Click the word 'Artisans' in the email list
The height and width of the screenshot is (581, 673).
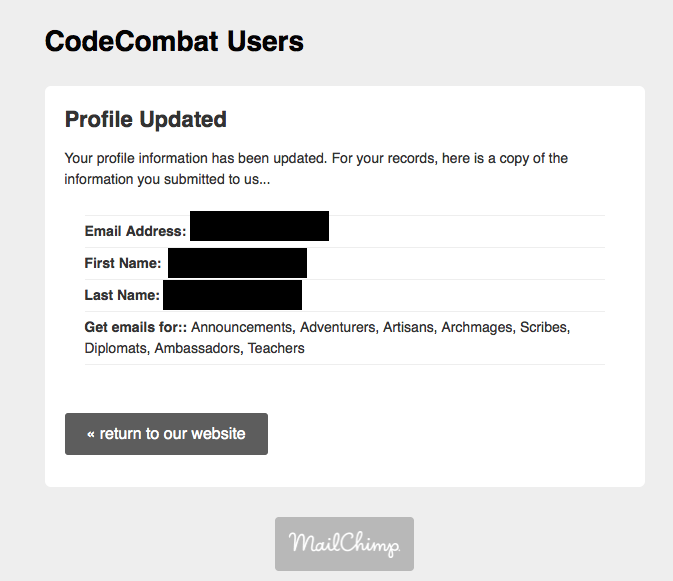coord(408,327)
